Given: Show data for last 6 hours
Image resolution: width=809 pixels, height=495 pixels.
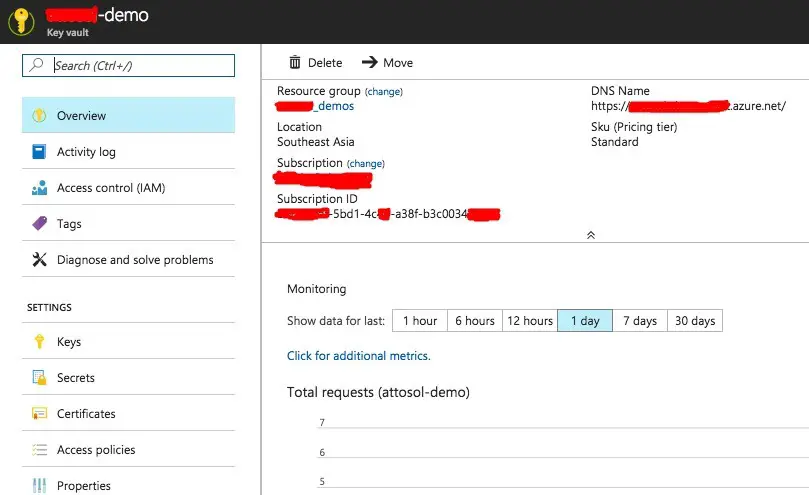Looking at the screenshot, I should 475,321.
